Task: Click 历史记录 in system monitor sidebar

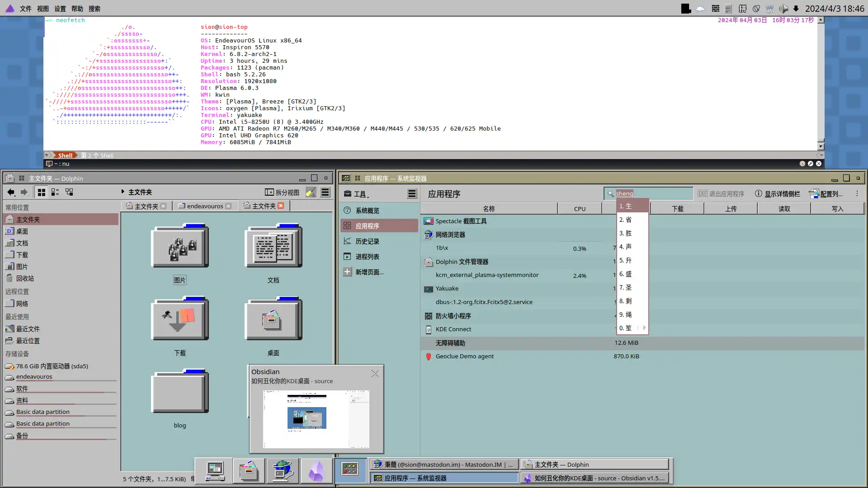Action: point(367,241)
